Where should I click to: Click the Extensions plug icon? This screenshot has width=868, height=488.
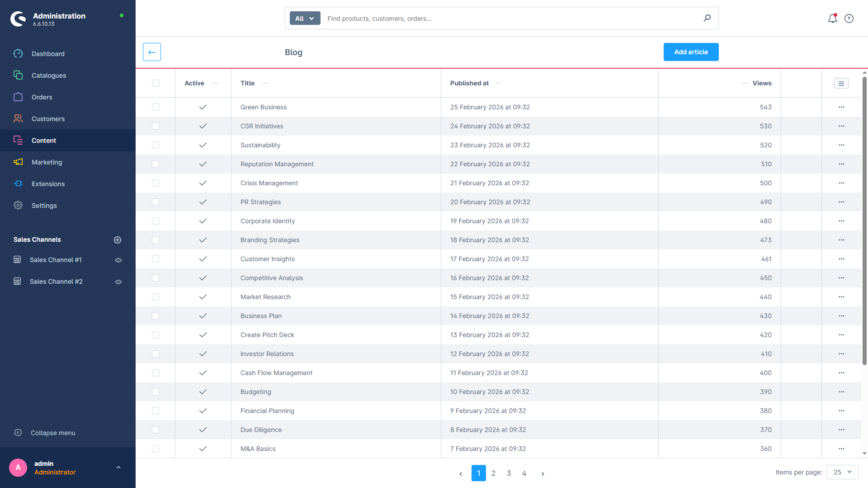[x=18, y=184]
